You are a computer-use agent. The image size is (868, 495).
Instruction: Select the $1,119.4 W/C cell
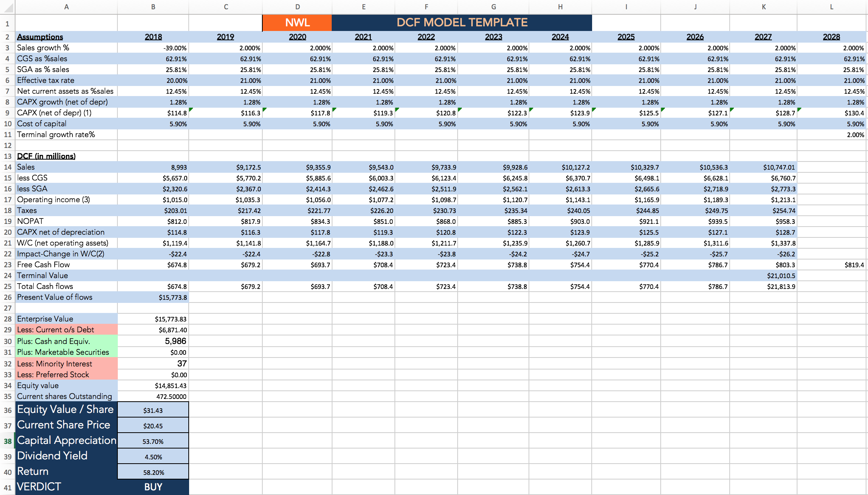pyautogui.click(x=153, y=243)
